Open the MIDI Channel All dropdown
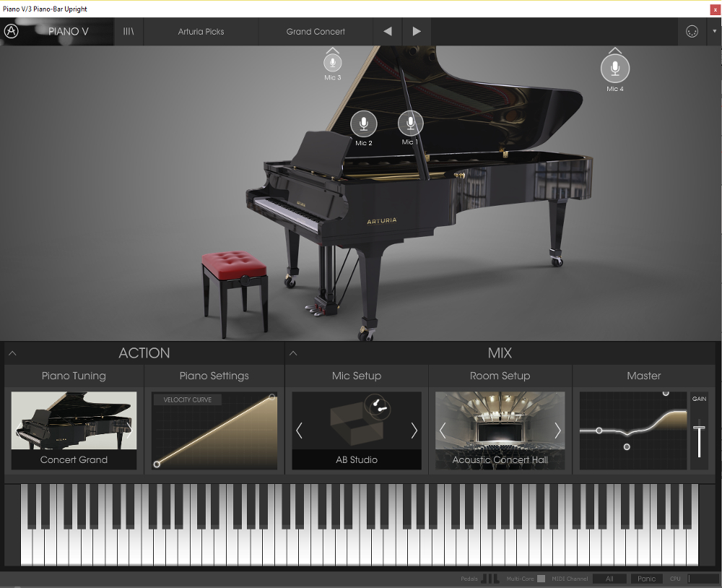 click(x=609, y=579)
